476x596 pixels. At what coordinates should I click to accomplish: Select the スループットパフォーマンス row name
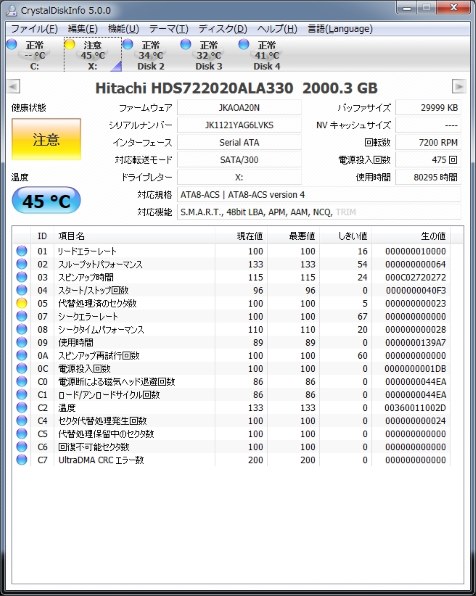point(100,264)
